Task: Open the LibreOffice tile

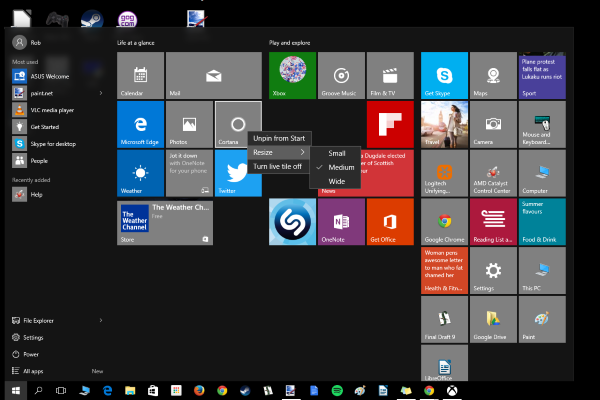Action: click(444, 363)
